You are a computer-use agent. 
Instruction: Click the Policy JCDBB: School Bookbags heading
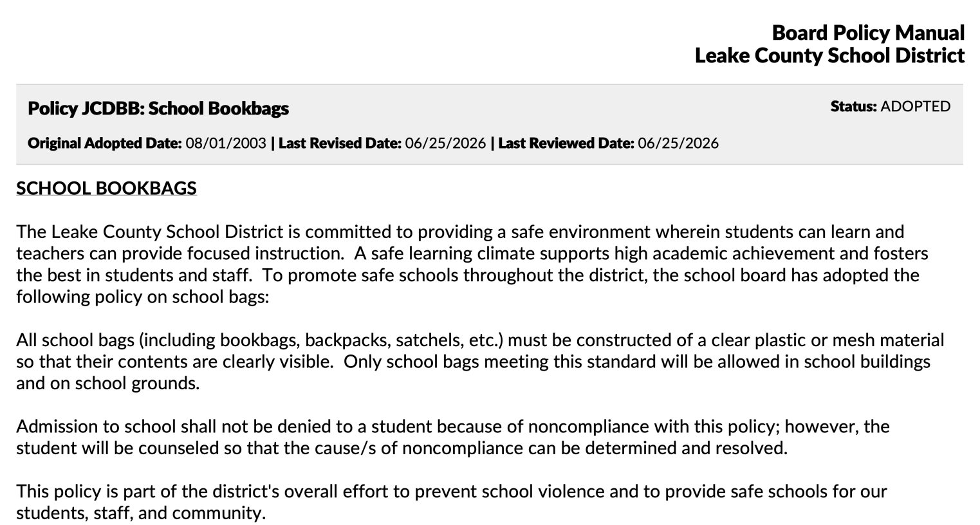tap(158, 108)
